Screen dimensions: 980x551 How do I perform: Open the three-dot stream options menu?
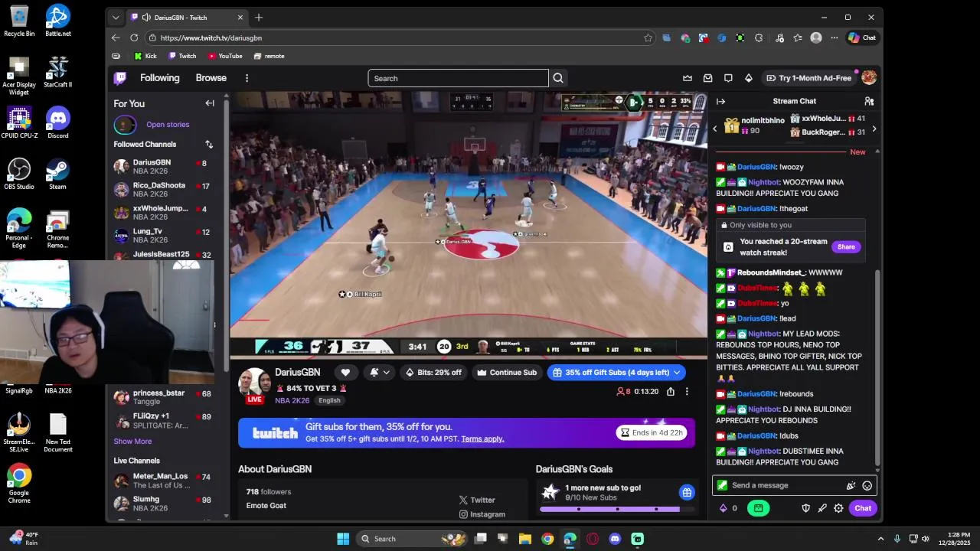click(x=687, y=392)
